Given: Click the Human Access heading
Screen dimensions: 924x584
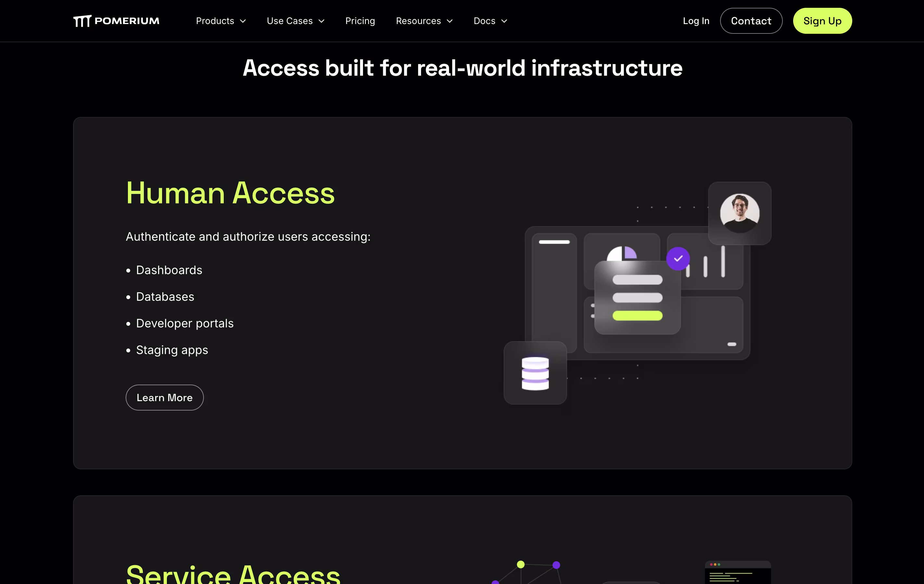Looking at the screenshot, I should [x=230, y=193].
